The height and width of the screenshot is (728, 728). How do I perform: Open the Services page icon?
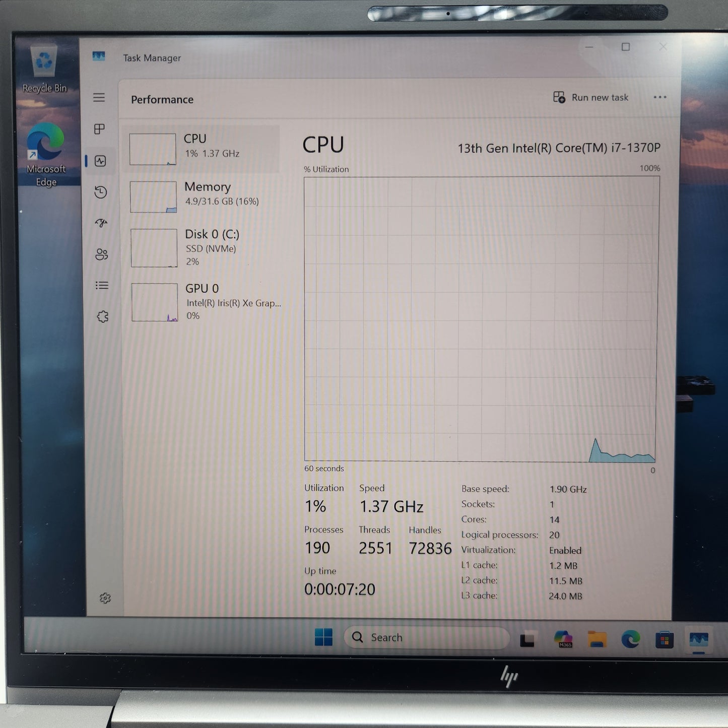pos(103,317)
